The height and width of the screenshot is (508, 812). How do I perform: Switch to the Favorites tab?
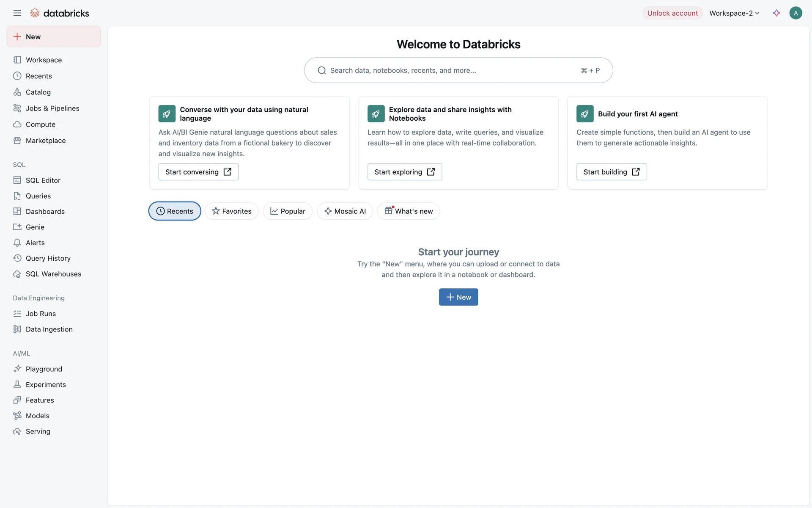pos(232,211)
